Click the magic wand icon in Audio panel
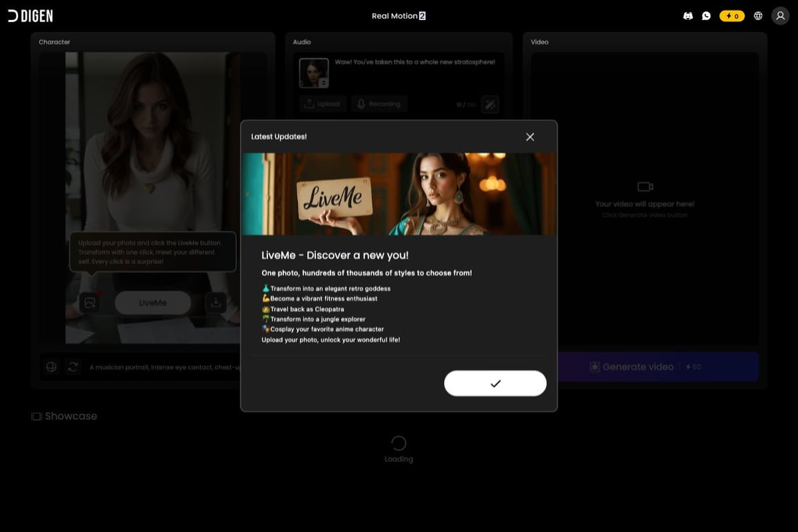The height and width of the screenshot is (532, 798). click(490, 105)
